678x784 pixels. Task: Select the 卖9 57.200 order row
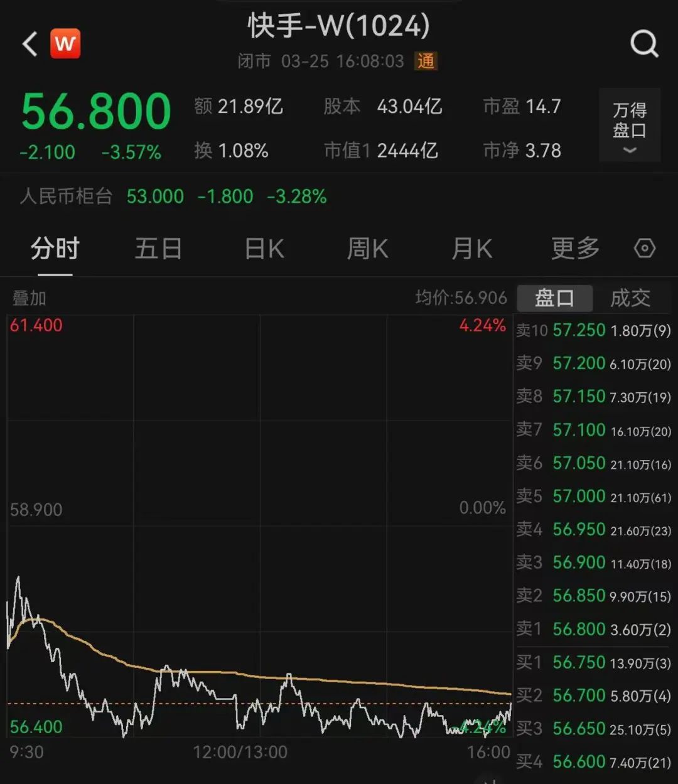click(594, 363)
